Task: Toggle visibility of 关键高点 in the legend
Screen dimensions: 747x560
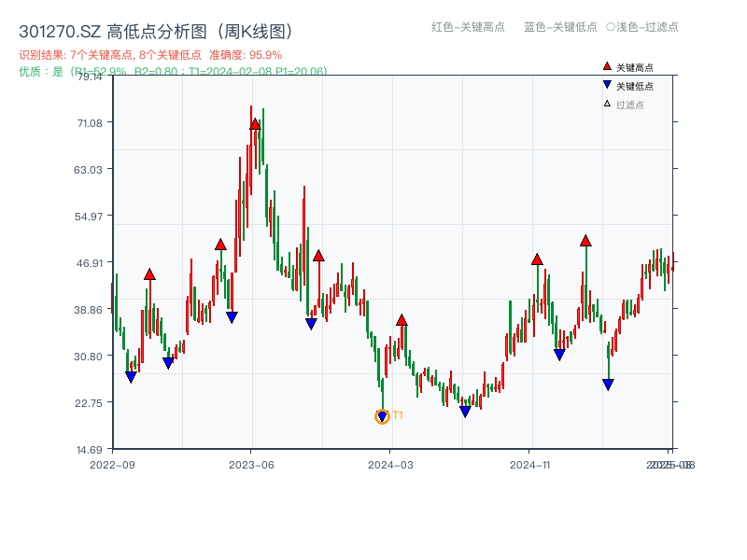Action: 633,66
